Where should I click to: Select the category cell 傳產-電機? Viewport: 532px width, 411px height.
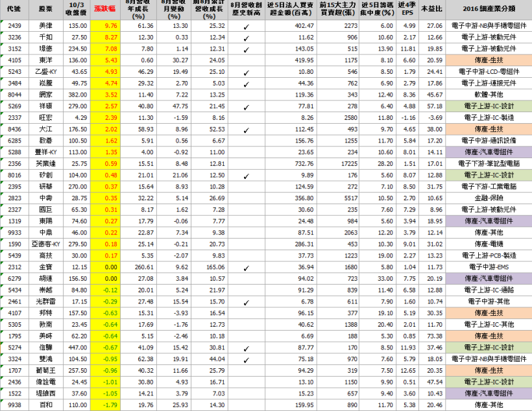[489, 244]
